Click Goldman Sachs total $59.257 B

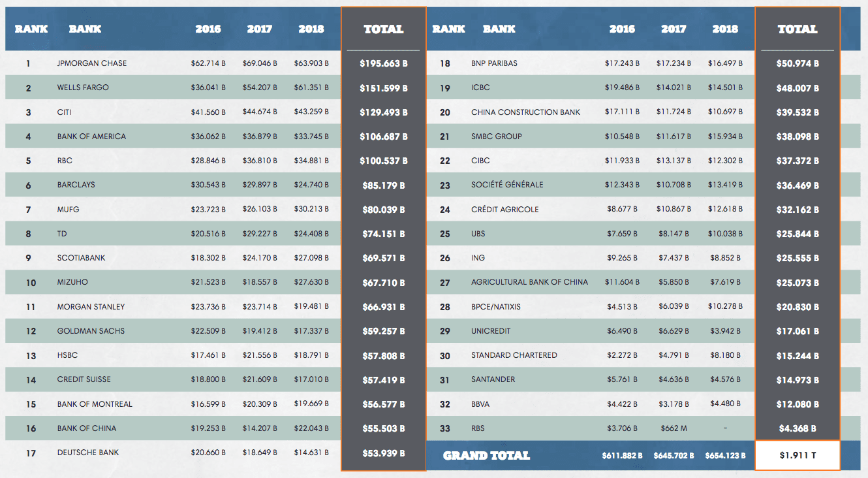click(x=384, y=331)
